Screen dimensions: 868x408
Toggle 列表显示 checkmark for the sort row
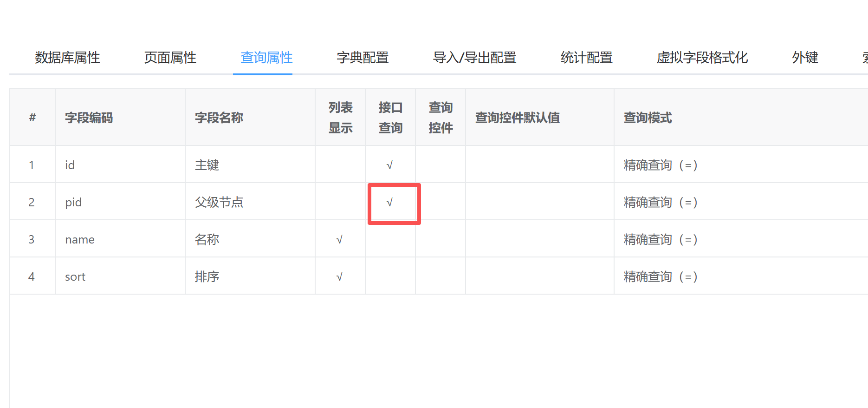[340, 276]
